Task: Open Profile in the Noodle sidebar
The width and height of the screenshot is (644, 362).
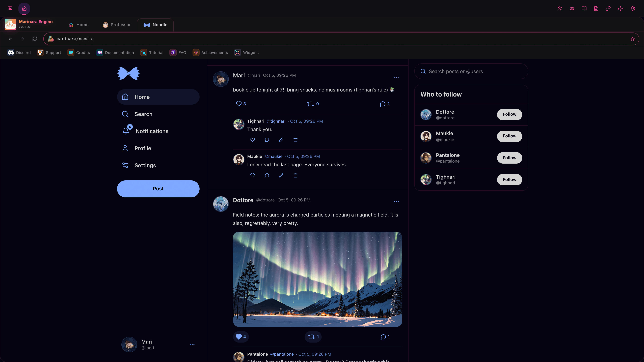Action: point(158,148)
